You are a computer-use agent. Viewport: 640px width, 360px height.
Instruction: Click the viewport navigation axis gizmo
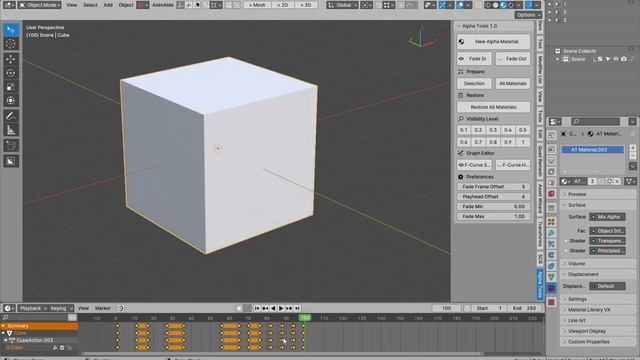coord(422,38)
